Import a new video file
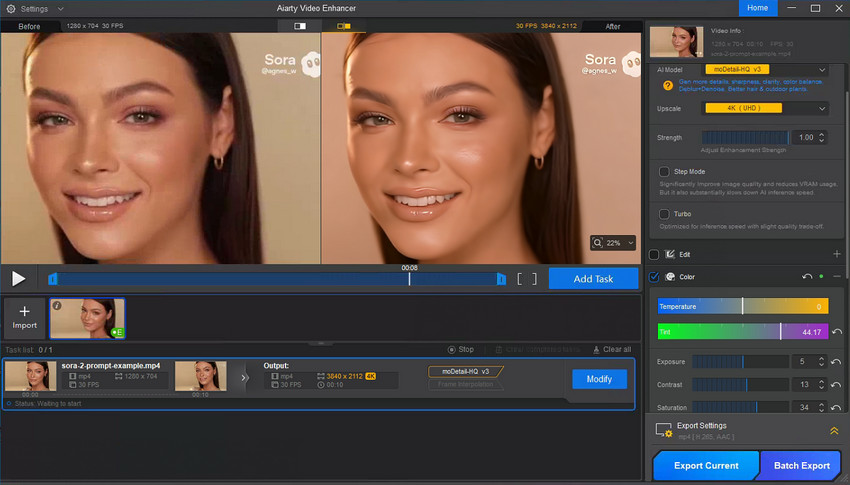This screenshot has width=850, height=485. tap(24, 318)
